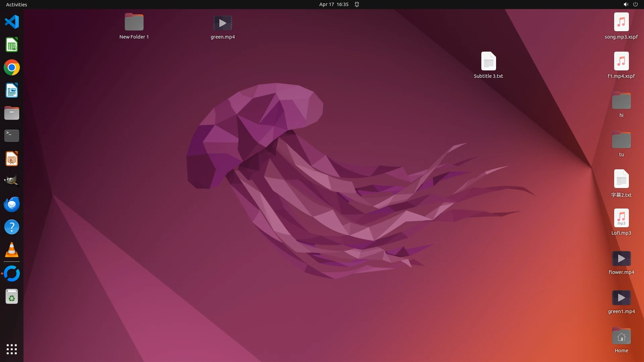
Task: Open the date and time menu
Action: pyautogui.click(x=334, y=4)
